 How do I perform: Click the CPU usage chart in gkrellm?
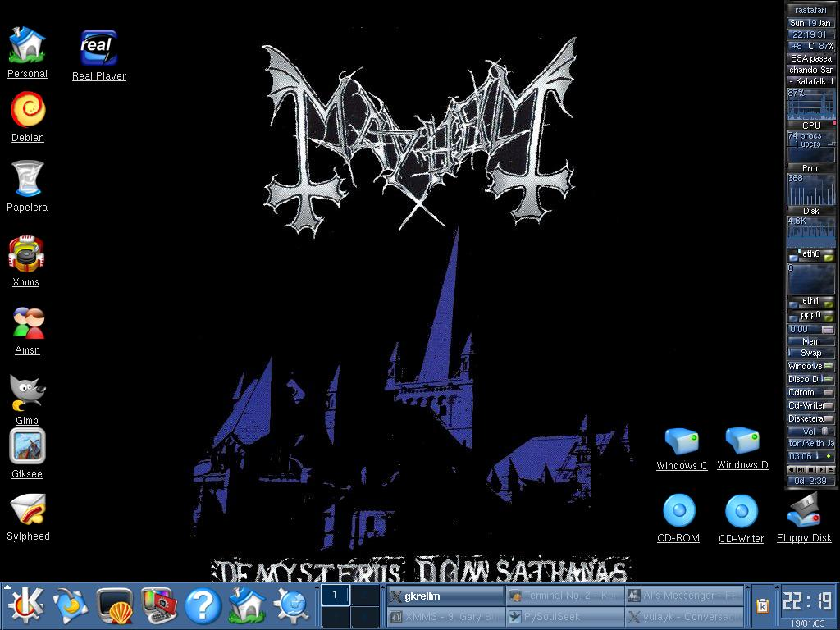(810, 104)
